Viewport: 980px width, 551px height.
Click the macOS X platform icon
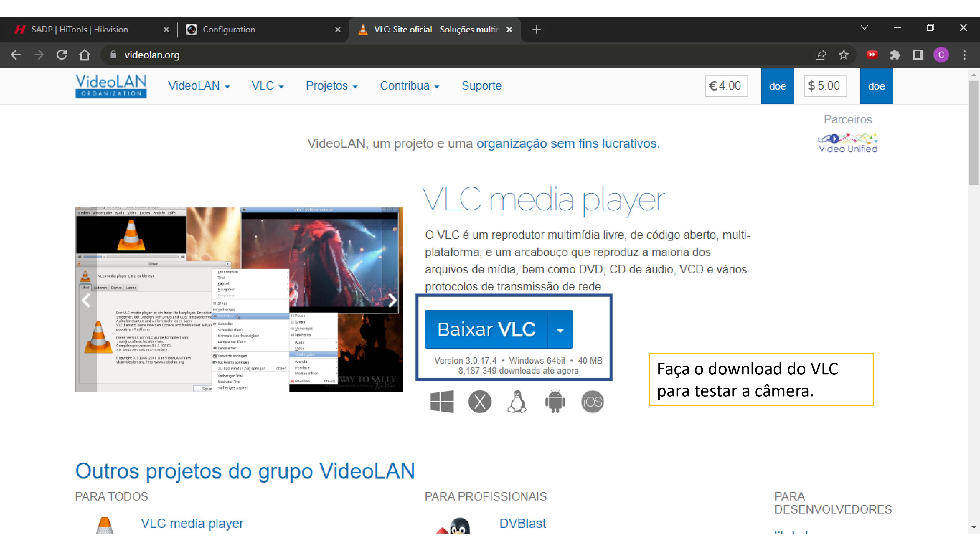click(x=479, y=402)
